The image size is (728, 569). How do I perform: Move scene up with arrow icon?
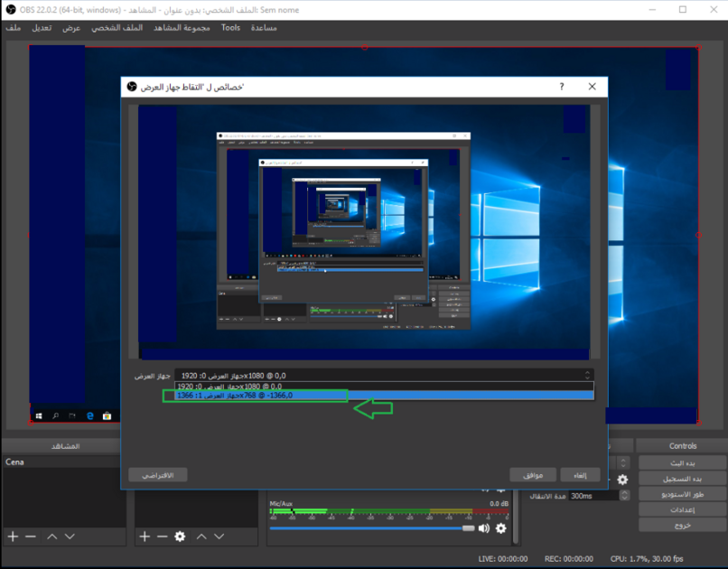coord(51,536)
